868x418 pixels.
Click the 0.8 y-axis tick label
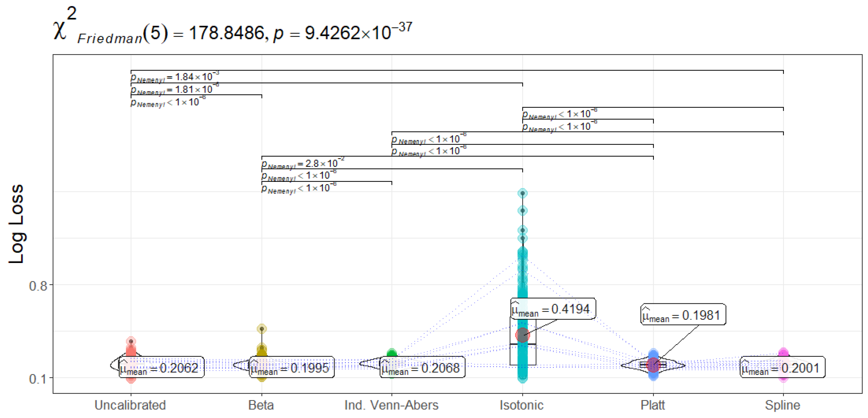38,286
